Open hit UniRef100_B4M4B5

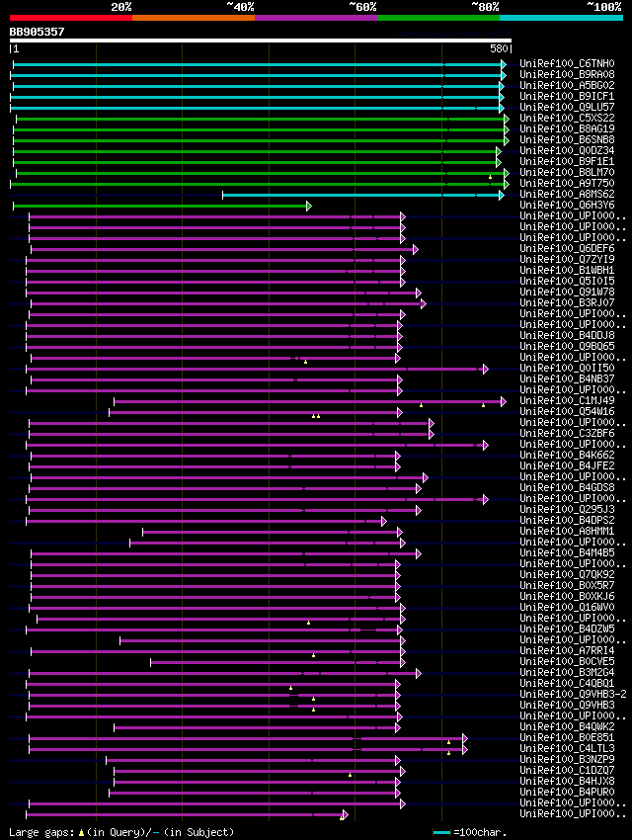567,552
